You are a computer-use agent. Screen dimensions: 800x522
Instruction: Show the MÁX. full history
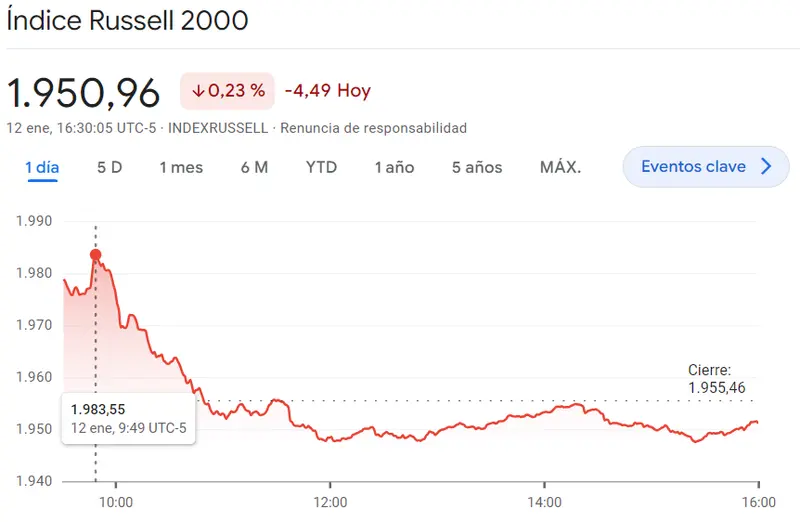[x=560, y=167]
